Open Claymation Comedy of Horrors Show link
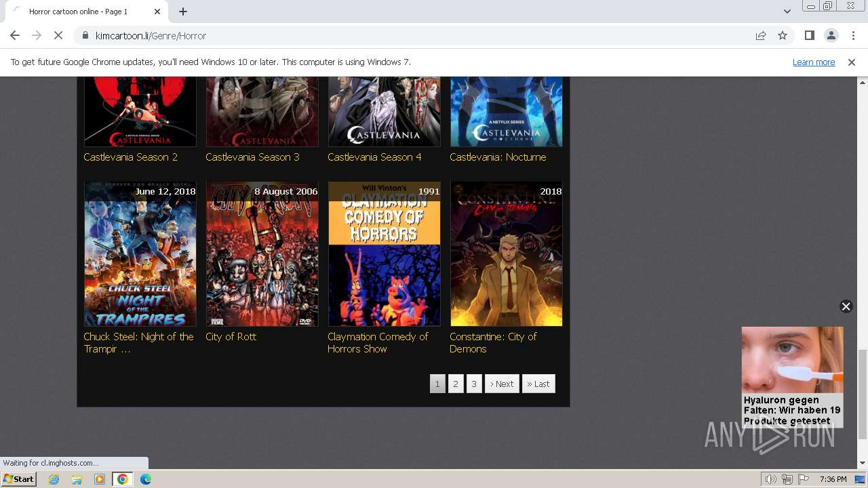Viewport: 868px width, 488px height. [x=378, y=342]
